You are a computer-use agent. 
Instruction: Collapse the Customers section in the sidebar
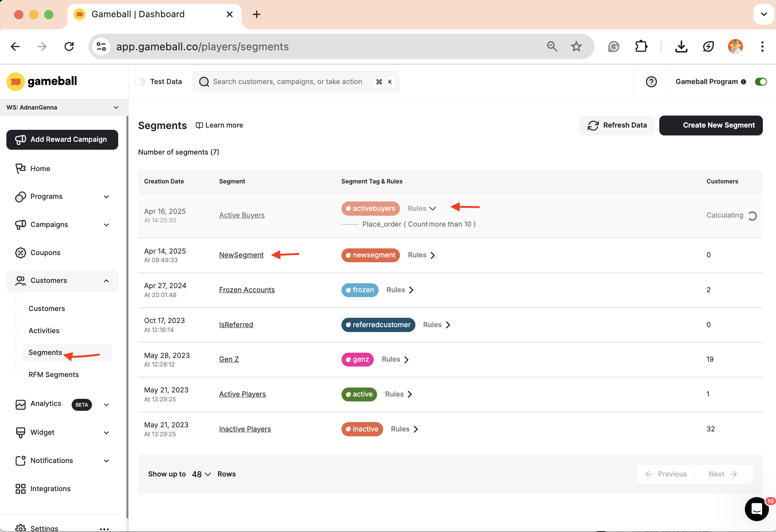106,281
